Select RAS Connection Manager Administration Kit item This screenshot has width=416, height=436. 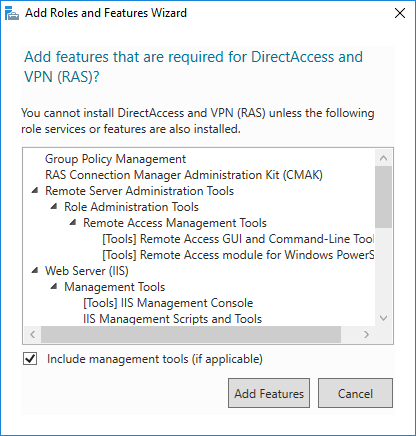[x=184, y=175]
